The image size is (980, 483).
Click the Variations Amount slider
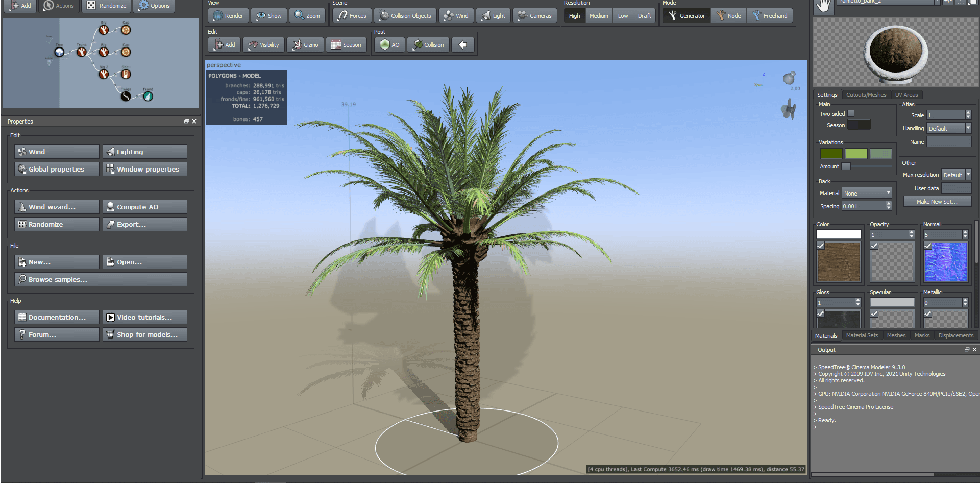point(867,166)
